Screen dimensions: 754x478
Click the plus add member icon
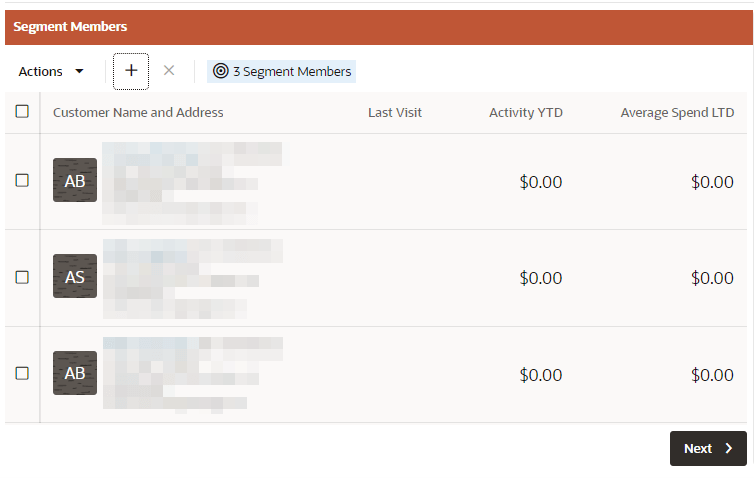tap(131, 71)
